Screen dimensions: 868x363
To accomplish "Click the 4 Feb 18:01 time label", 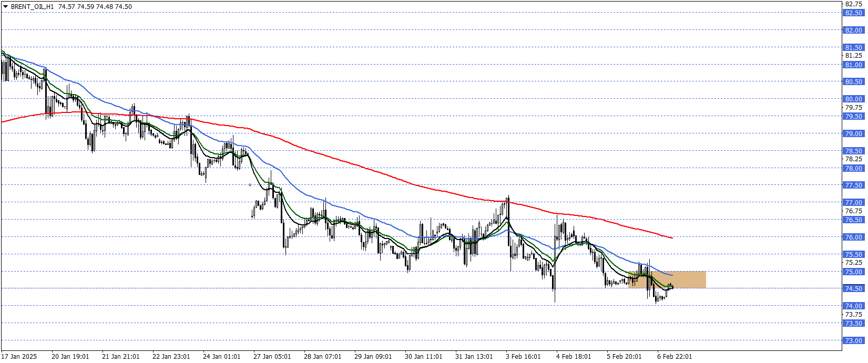I will [x=574, y=356].
